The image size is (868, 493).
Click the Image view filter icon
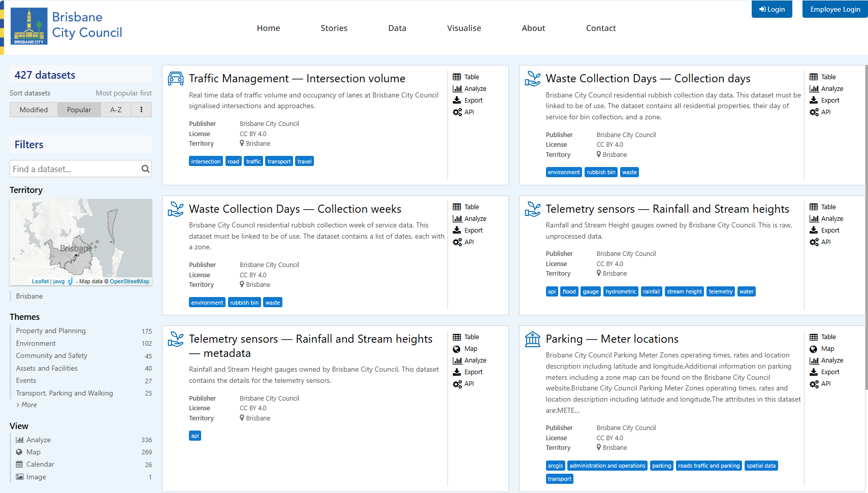[21, 477]
